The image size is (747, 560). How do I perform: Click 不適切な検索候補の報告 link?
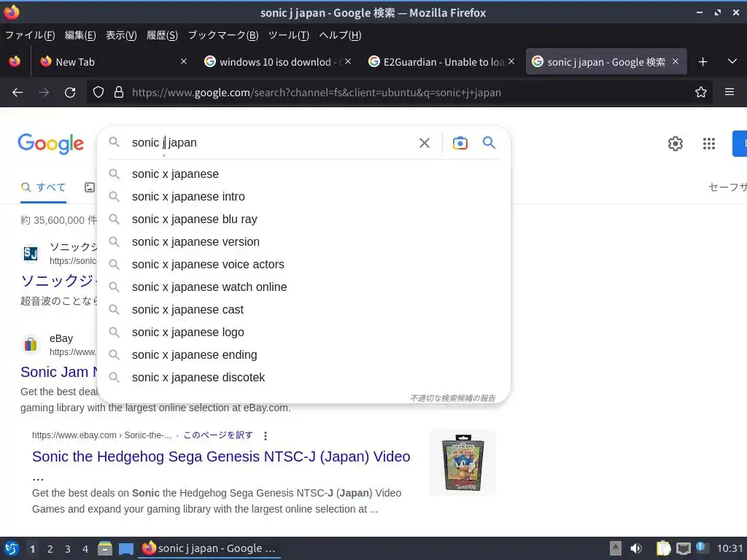[452, 398]
